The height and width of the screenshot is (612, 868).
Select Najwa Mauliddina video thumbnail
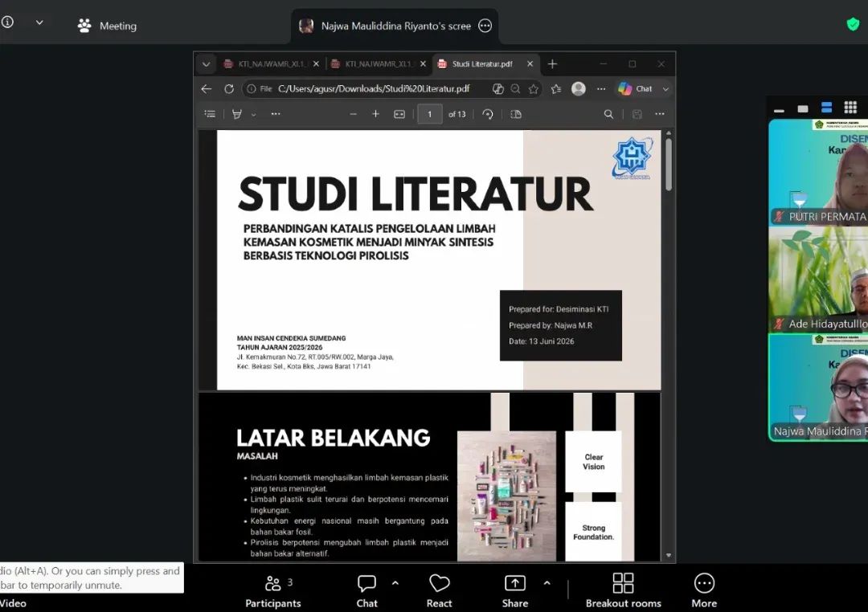pyautogui.click(x=818, y=387)
